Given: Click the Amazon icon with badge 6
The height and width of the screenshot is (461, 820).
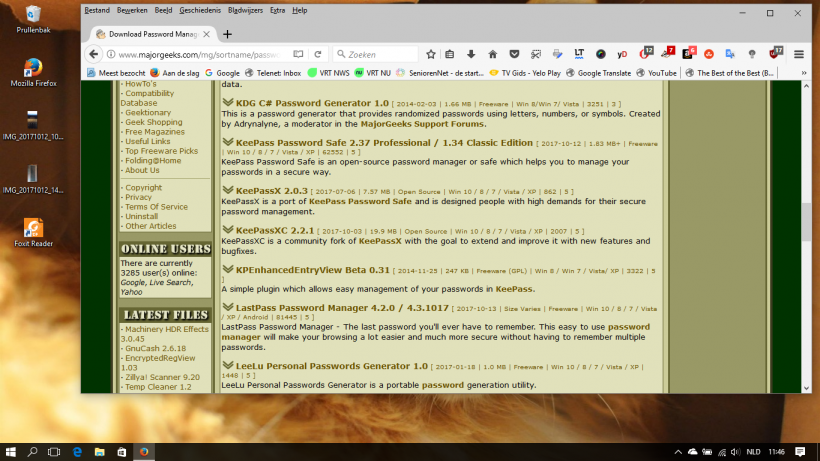Looking at the screenshot, I should click(x=689, y=53).
